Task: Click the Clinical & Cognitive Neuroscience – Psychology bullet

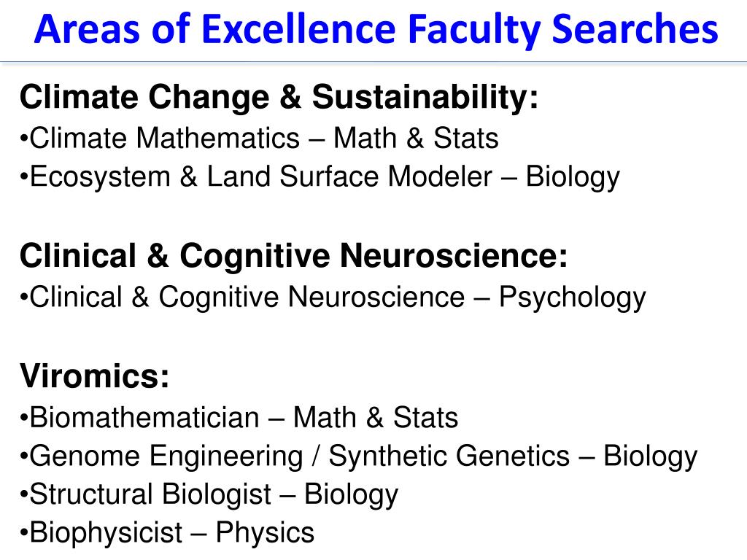Action: pos(333,298)
